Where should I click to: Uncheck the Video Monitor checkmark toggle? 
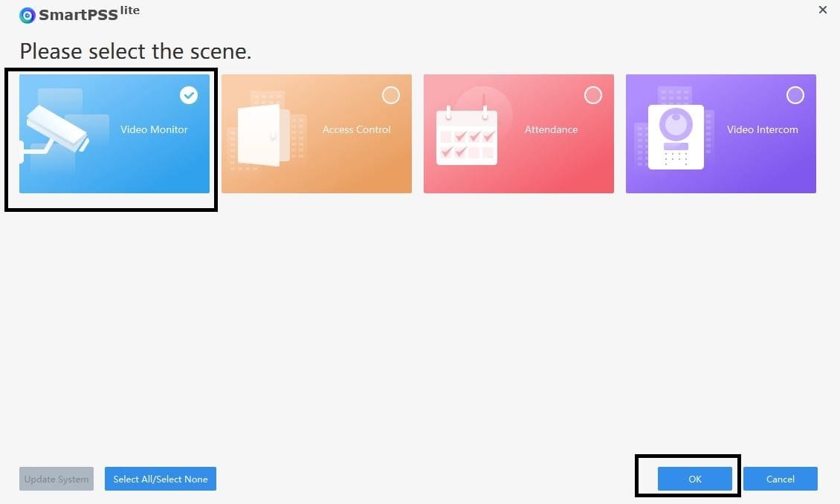pyautogui.click(x=189, y=95)
